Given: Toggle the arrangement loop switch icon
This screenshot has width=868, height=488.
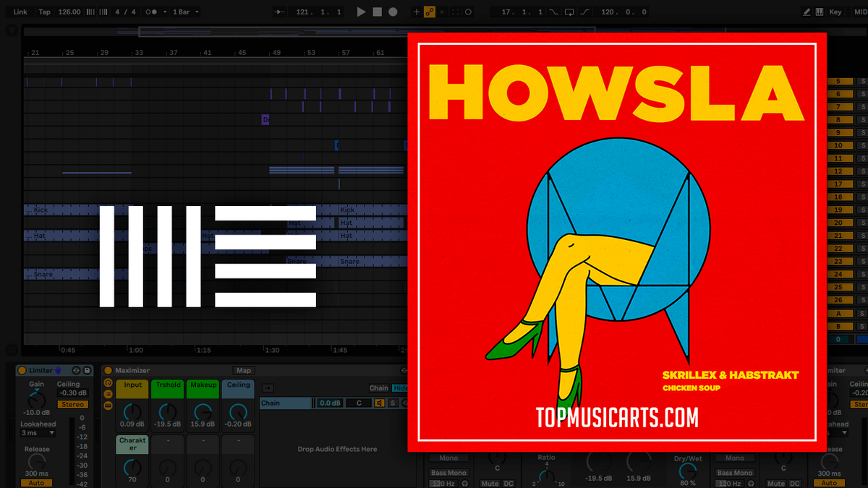Looking at the screenshot, I should 569,12.
